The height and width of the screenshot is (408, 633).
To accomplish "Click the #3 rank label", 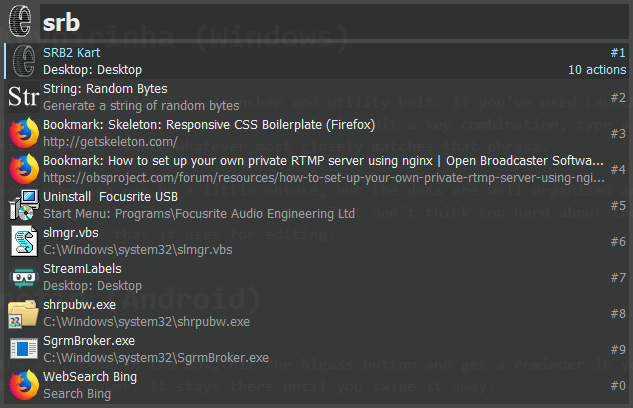I will [x=618, y=133].
